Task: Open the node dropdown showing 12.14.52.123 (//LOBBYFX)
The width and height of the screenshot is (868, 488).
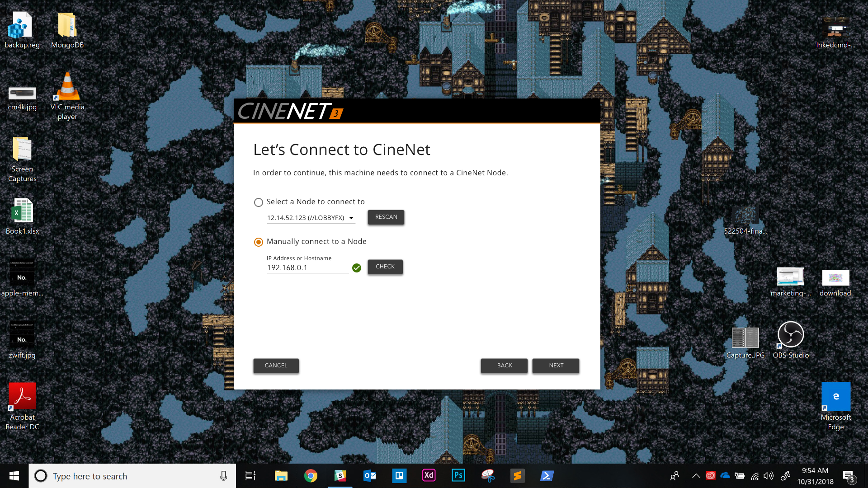Action: 311,218
